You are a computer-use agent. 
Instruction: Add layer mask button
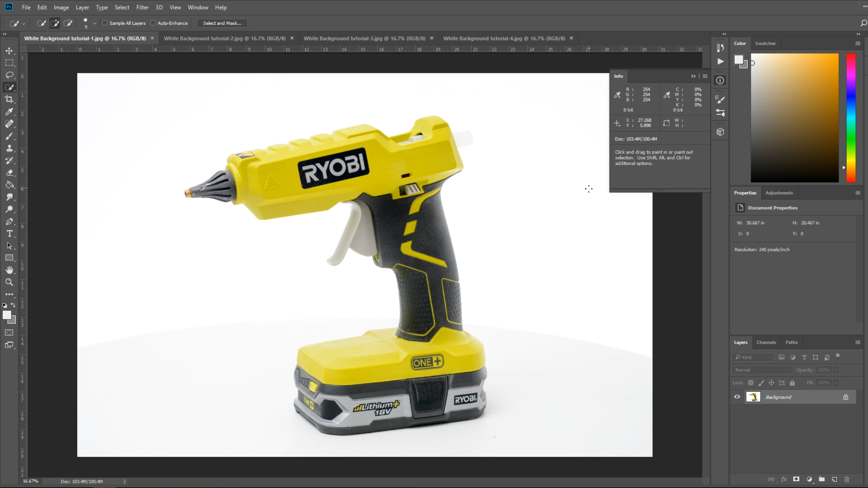tap(796, 479)
